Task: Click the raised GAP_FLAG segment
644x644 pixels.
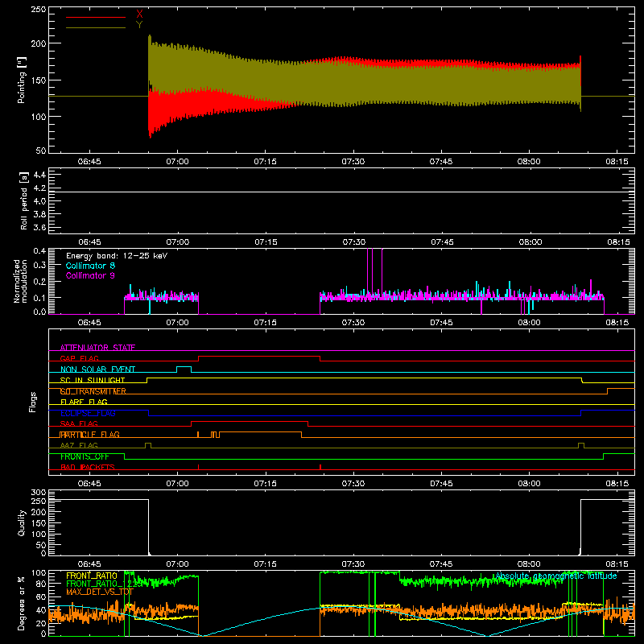Action: click(x=259, y=357)
